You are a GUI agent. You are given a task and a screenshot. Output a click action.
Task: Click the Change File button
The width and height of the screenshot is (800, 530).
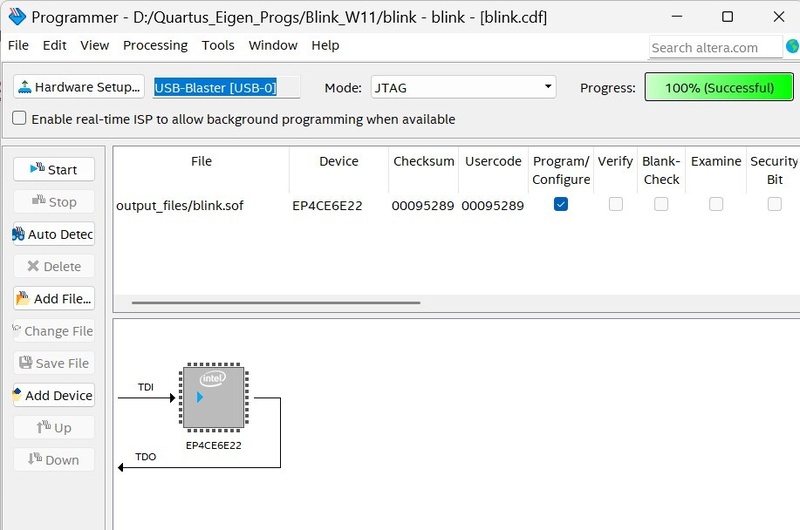click(x=54, y=331)
